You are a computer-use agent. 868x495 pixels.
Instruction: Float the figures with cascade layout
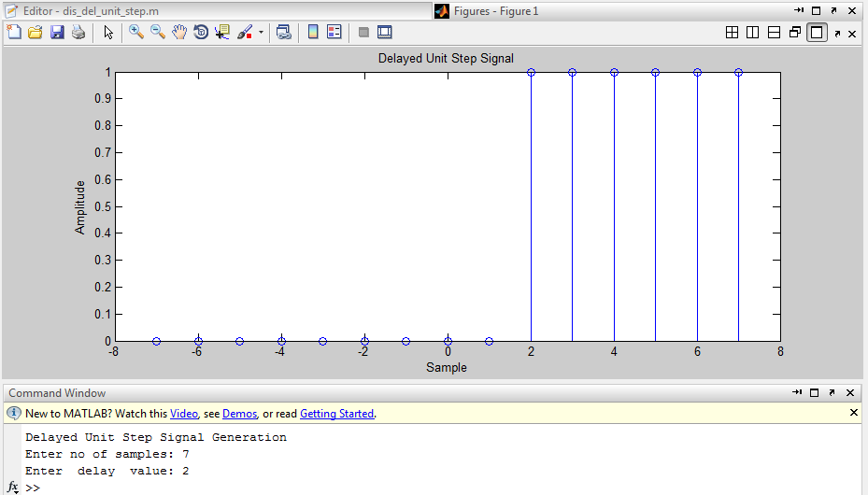coord(795,33)
